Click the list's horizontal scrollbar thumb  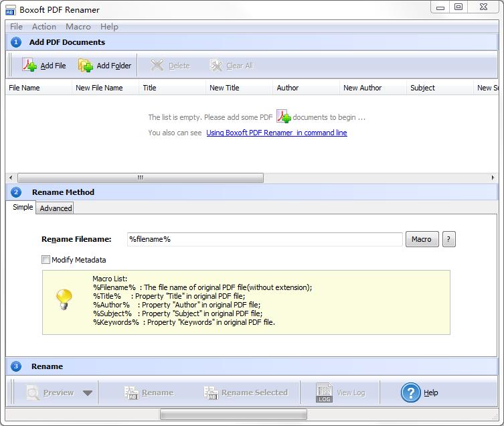click(x=141, y=177)
